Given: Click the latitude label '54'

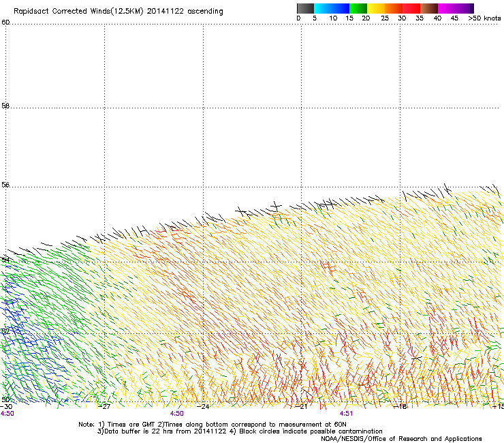Looking at the screenshot, I should pos(5,260).
